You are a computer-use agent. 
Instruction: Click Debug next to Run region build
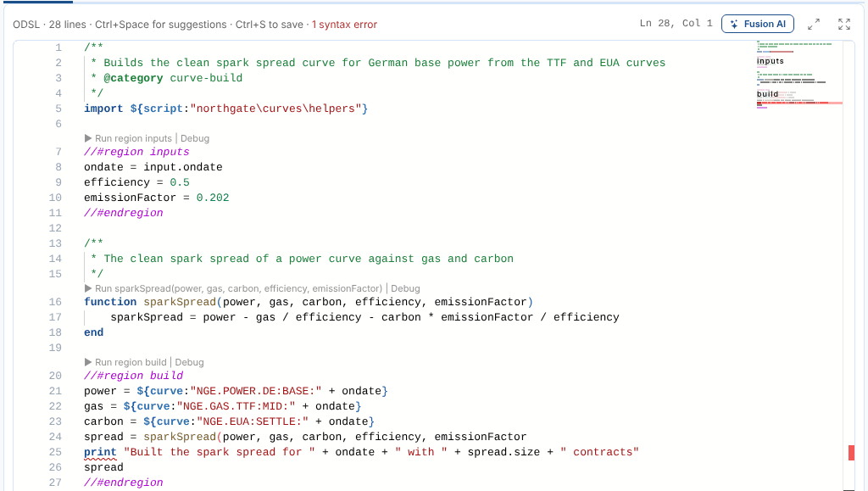pos(189,362)
